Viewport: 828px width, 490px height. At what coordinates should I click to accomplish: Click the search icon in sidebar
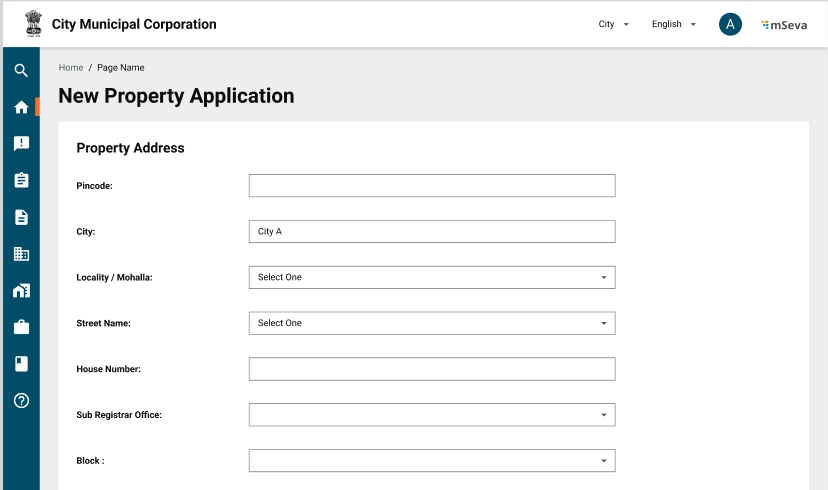[21, 71]
